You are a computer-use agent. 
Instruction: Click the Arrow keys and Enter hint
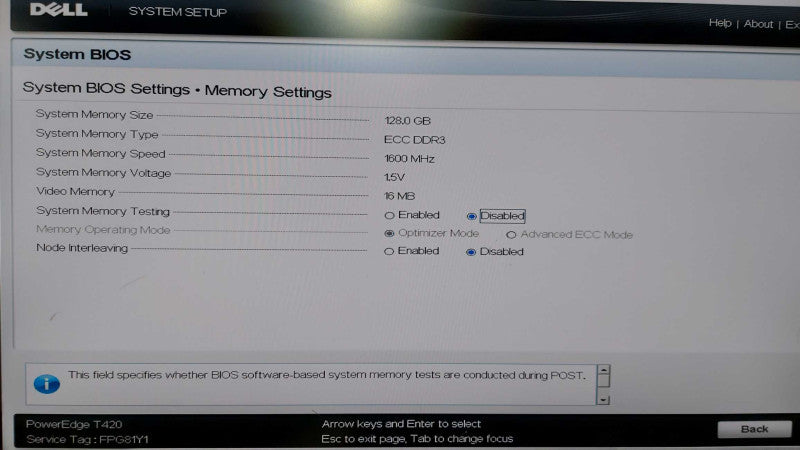(x=401, y=423)
